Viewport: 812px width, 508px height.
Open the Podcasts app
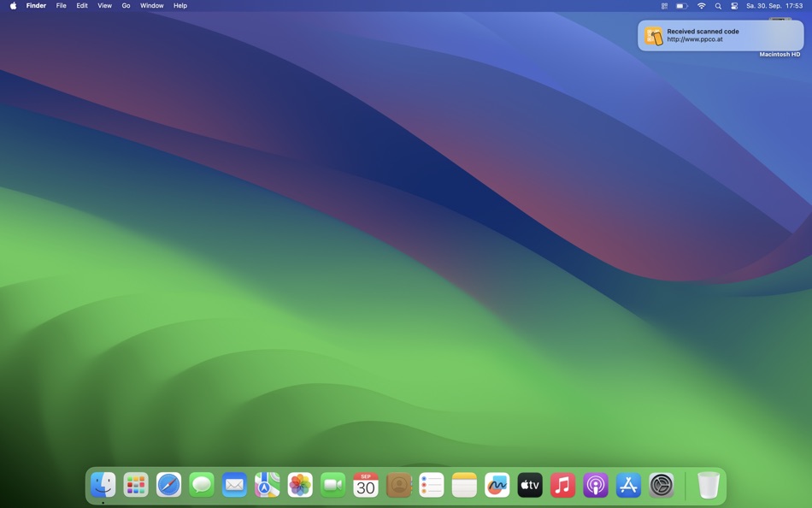(x=596, y=485)
